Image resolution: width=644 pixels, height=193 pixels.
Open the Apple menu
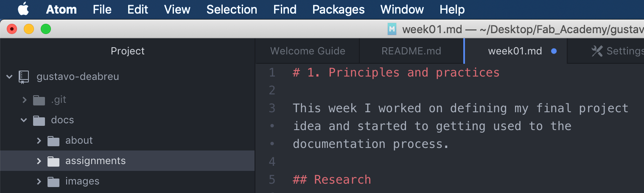[23, 9]
